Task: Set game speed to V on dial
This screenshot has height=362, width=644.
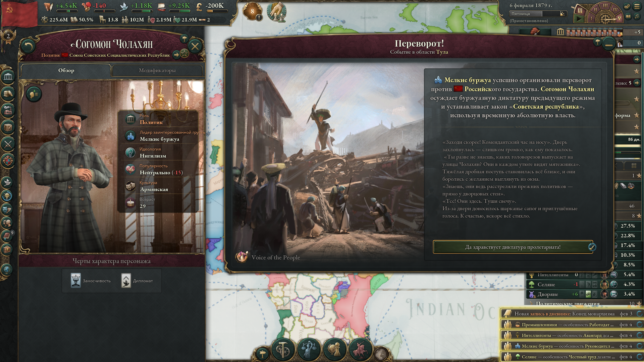Action: pyautogui.click(x=619, y=18)
